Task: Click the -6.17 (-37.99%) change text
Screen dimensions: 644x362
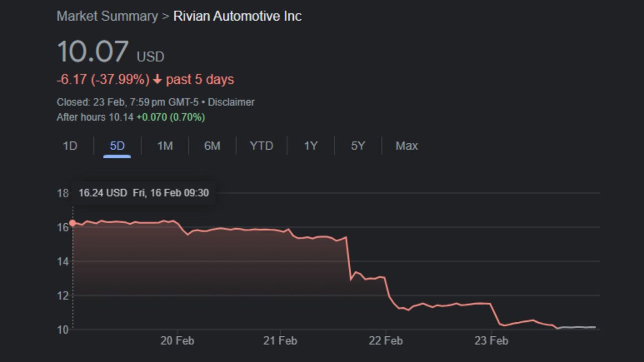Action: tap(103, 79)
